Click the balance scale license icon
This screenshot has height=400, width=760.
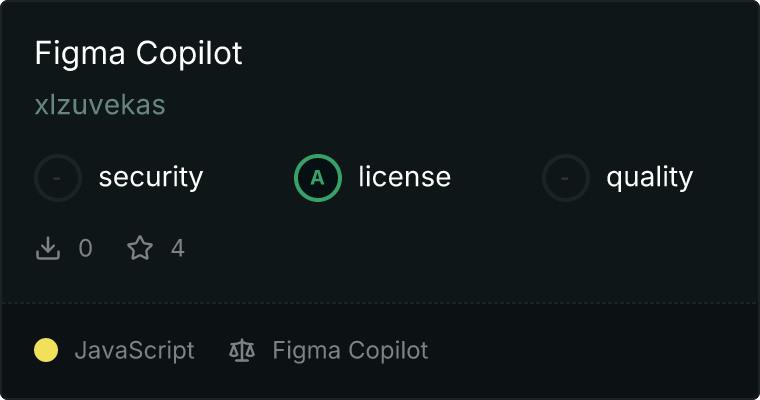click(x=242, y=350)
